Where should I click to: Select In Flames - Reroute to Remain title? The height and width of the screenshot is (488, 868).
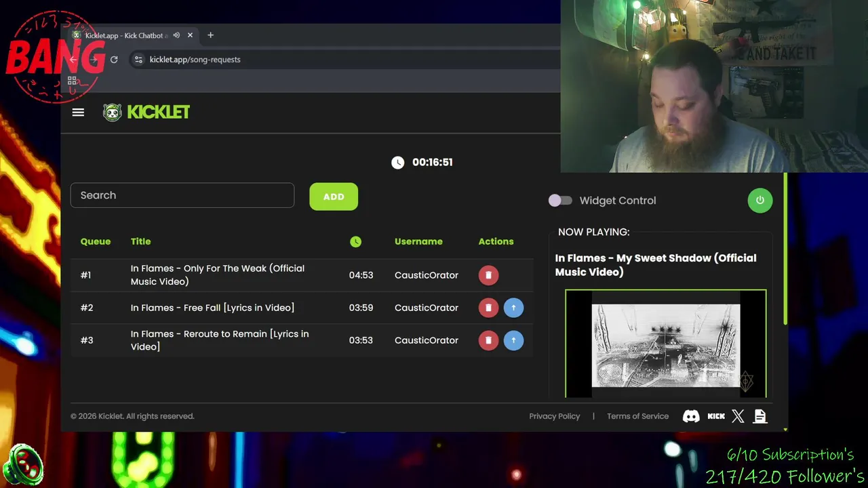tap(220, 340)
